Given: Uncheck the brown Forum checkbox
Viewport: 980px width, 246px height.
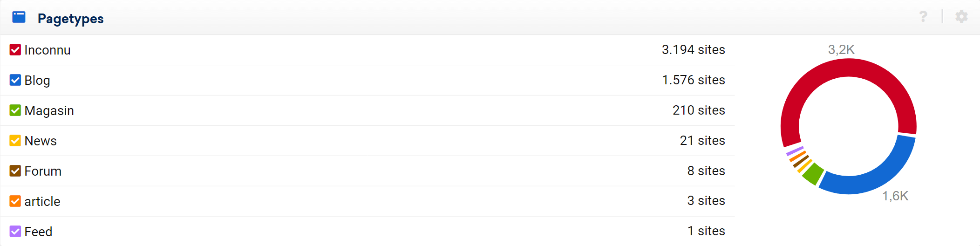Looking at the screenshot, I should [x=15, y=171].
